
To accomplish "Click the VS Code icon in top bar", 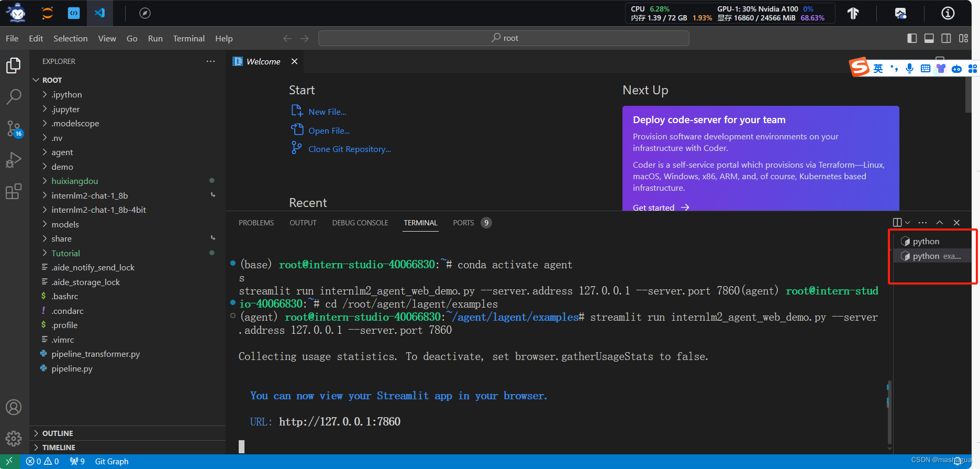I will pos(100,13).
